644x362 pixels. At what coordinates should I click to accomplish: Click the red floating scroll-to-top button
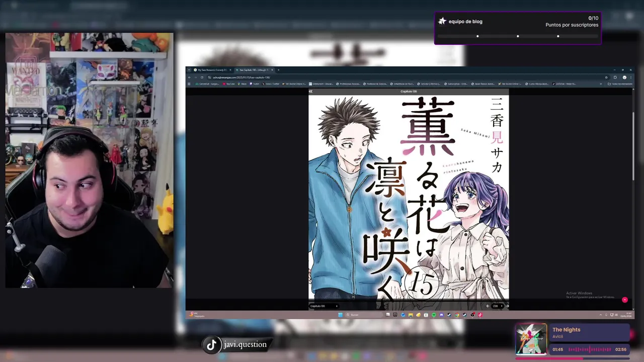point(625,300)
